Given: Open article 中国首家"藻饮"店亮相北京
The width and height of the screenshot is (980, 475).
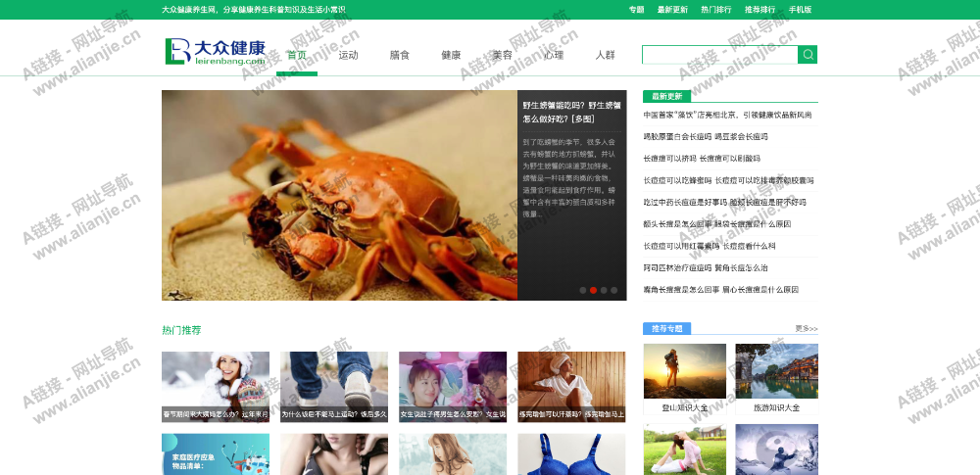Looking at the screenshot, I should point(727,115).
